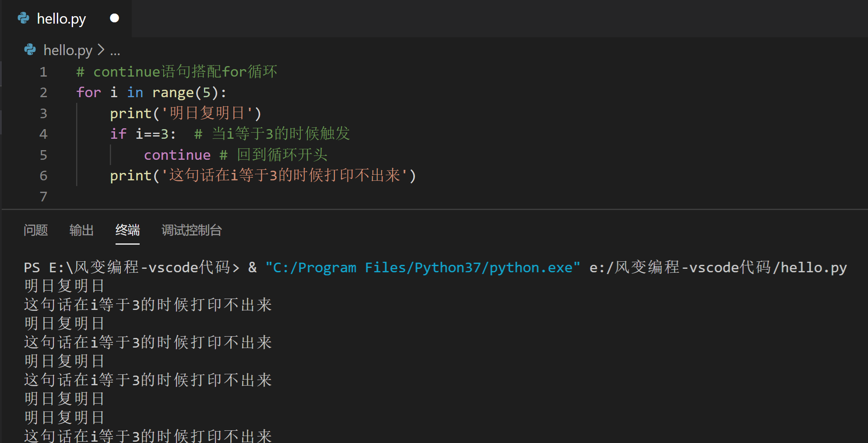This screenshot has height=443, width=868.
Task: Click the print string on line 6
Action: click(285, 176)
